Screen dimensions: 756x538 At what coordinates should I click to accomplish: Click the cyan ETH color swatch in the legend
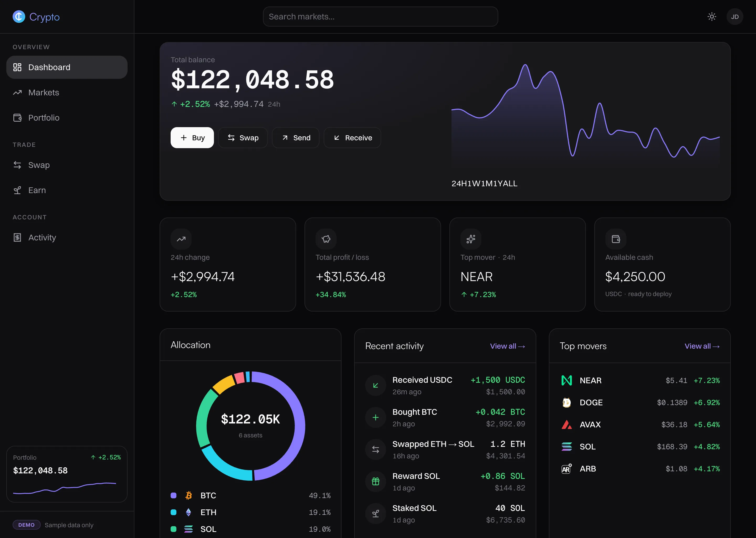(174, 512)
